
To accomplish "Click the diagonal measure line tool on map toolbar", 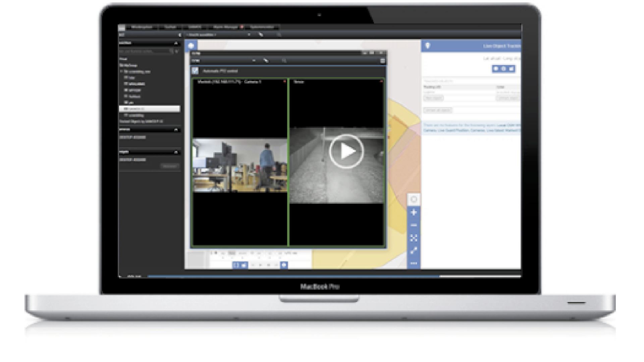I will point(414,250).
